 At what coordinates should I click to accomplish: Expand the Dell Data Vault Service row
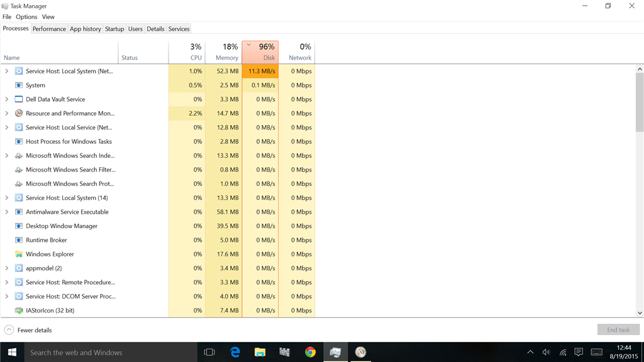[6, 99]
